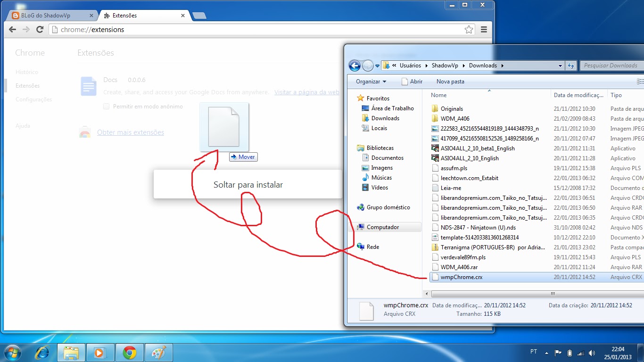The height and width of the screenshot is (362, 644).
Task: Click the Nova pasta button
Action: 449,82
